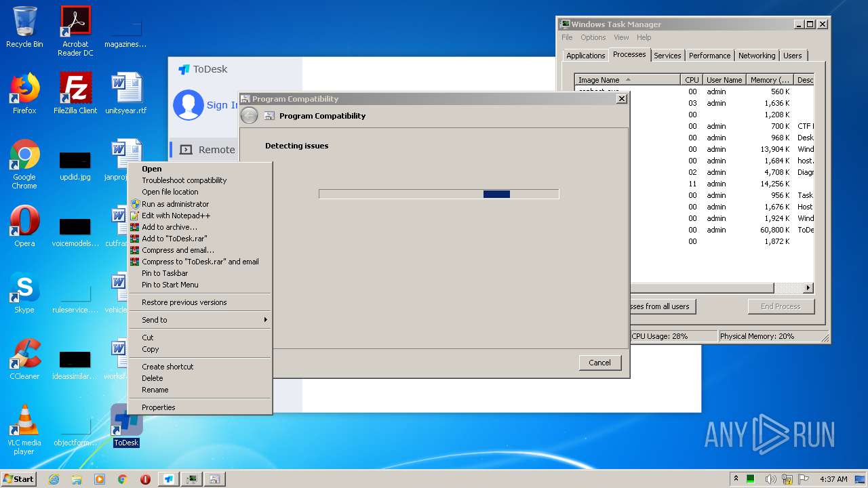Image resolution: width=868 pixels, height=488 pixels.
Task: Click the Action Center flag tray icon
Action: point(804,479)
